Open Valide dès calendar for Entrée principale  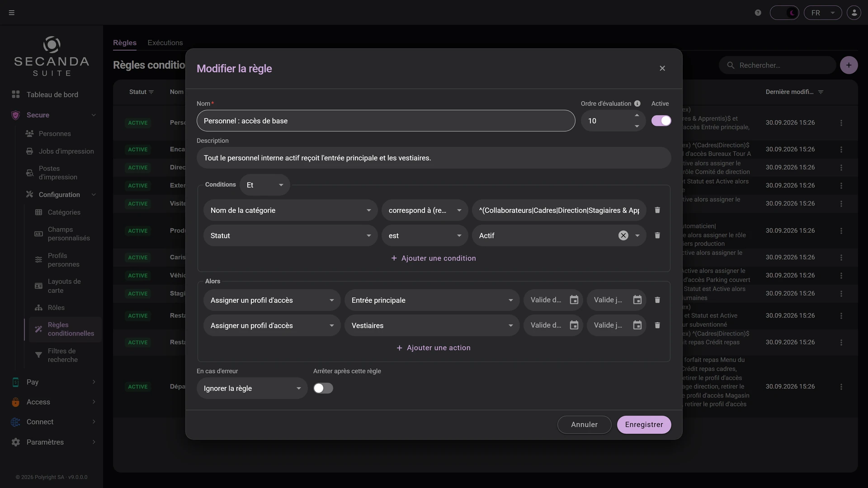tap(574, 300)
